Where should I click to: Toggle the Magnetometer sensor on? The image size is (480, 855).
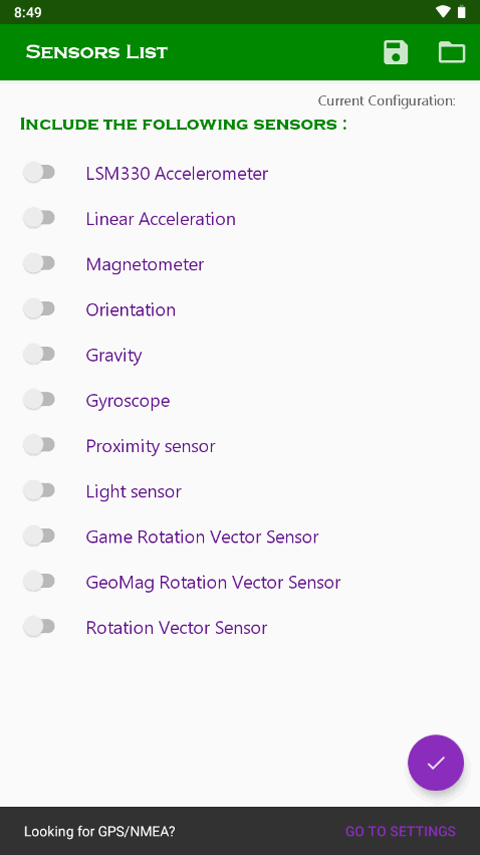tap(39, 263)
